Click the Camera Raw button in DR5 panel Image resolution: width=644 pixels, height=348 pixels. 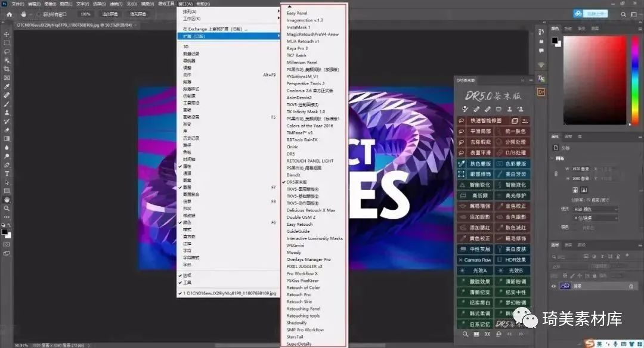tap(475, 260)
